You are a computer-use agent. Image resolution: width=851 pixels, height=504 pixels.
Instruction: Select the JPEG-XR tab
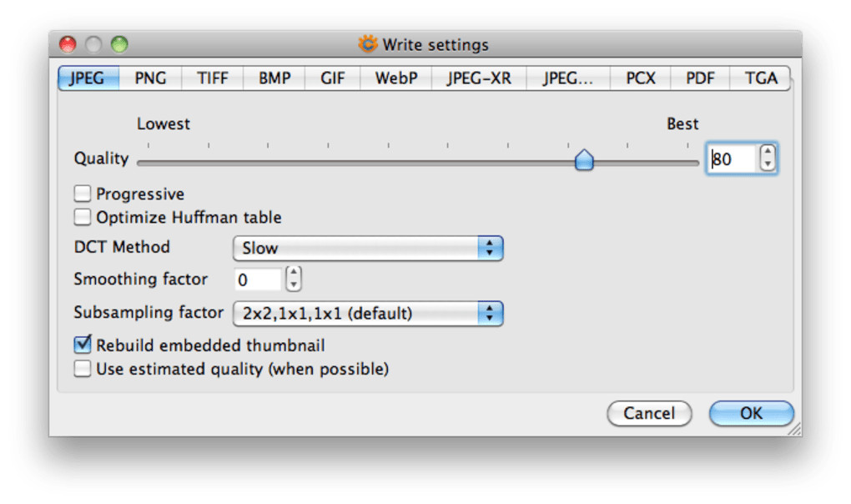click(478, 78)
